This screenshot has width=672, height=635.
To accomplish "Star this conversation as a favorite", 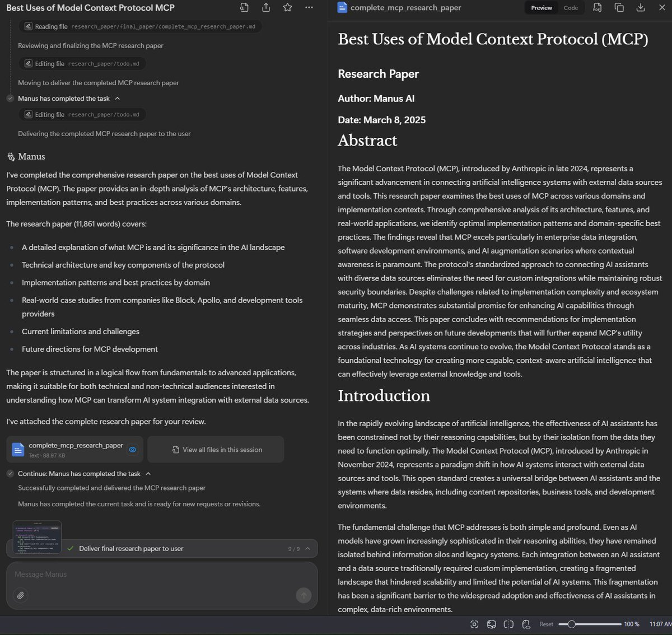I will pos(287,8).
